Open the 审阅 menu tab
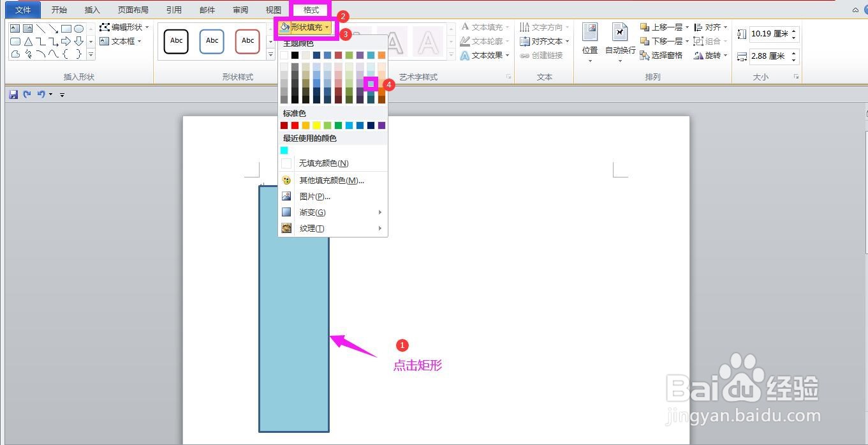The image size is (868, 445). [x=240, y=10]
